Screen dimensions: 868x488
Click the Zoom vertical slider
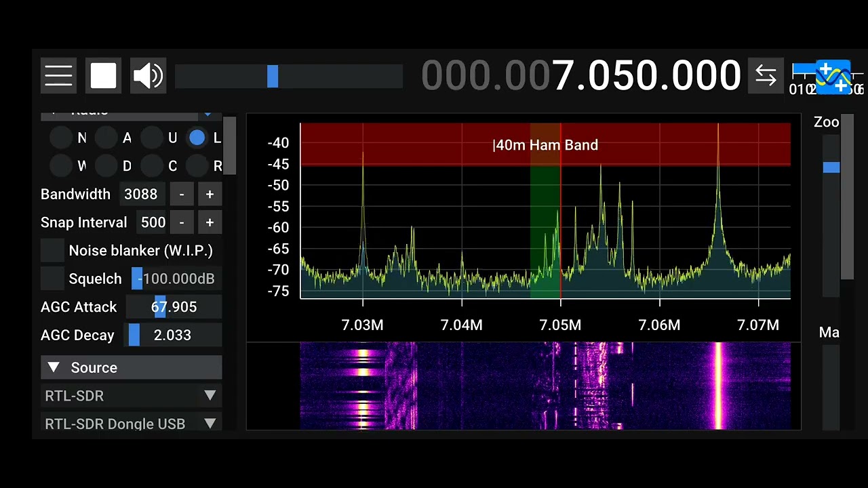831,216
